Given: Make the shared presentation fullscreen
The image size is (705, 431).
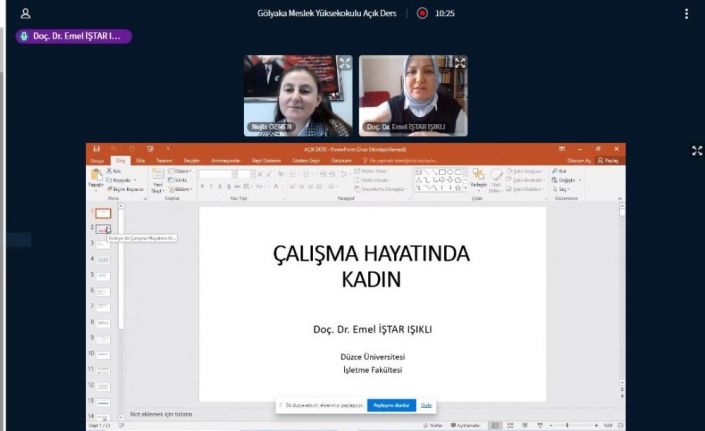Looking at the screenshot, I should pyautogui.click(x=696, y=151).
